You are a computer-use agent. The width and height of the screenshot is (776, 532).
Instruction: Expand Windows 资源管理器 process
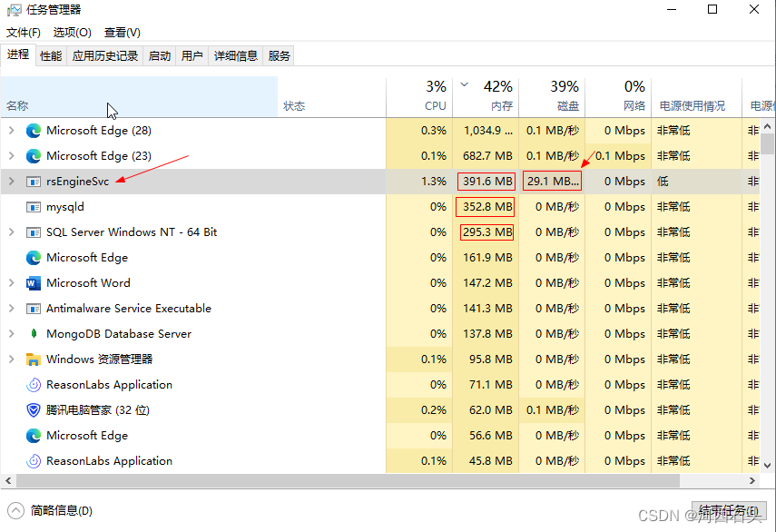click(x=12, y=360)
